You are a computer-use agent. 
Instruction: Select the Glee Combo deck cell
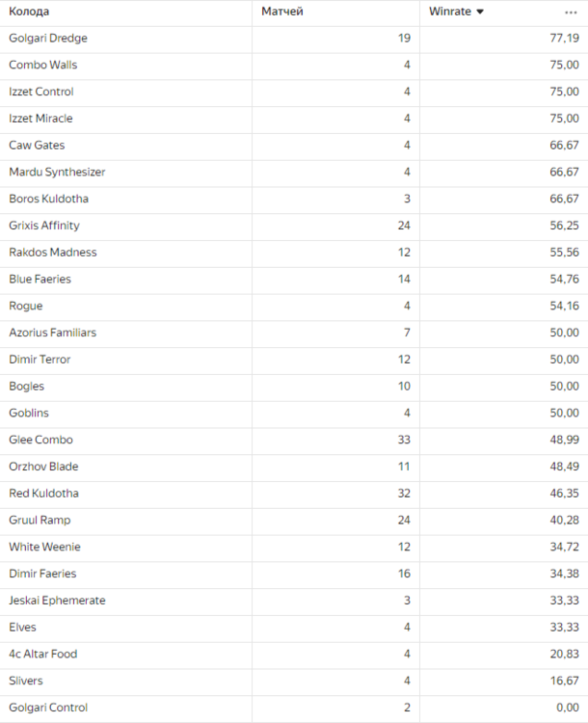(x=40, y=440)
